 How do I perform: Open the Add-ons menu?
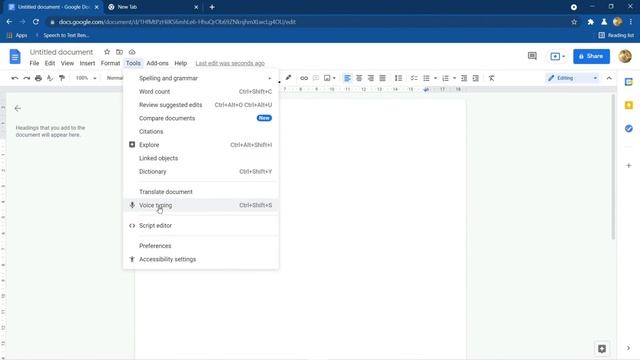pos(158,63)
